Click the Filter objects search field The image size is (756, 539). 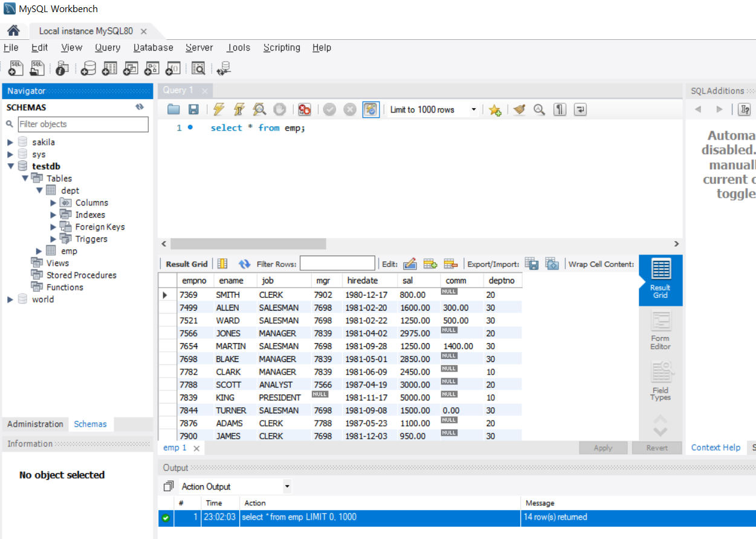(x=83, y=124)
